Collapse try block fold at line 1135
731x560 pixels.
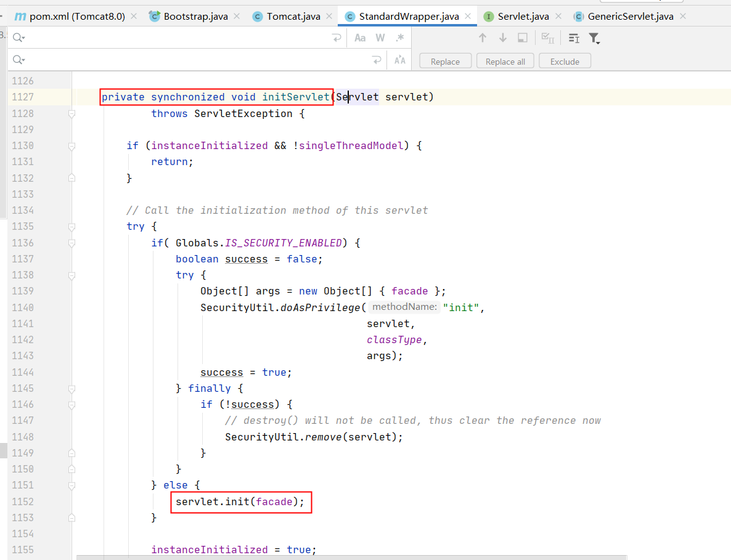[x=71, y=227]
